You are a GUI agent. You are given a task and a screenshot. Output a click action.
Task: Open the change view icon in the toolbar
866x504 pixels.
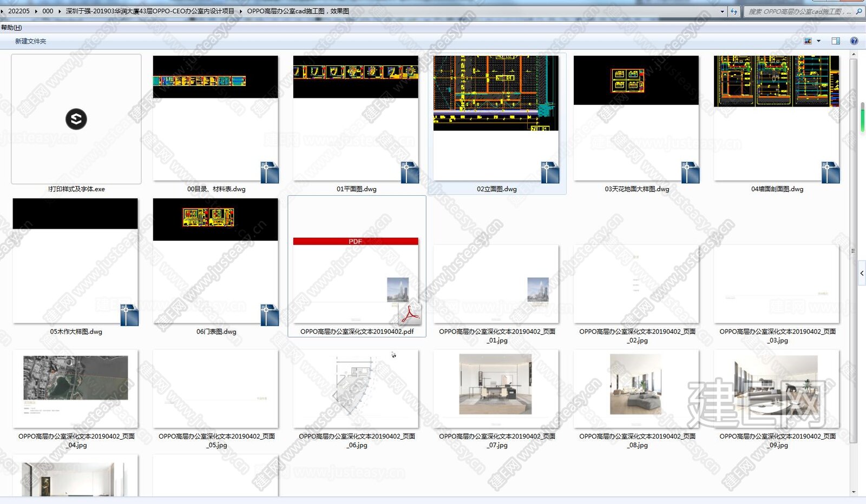808,41
